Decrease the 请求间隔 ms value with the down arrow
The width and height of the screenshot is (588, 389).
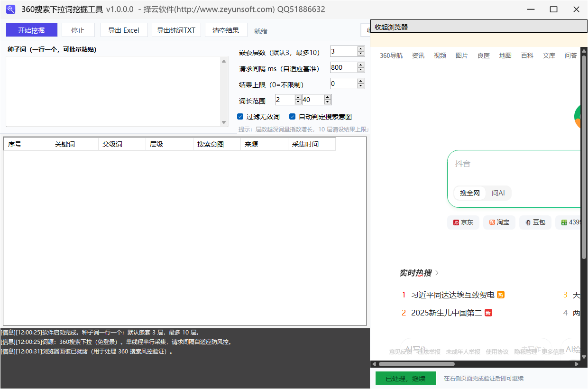[361, 70]
